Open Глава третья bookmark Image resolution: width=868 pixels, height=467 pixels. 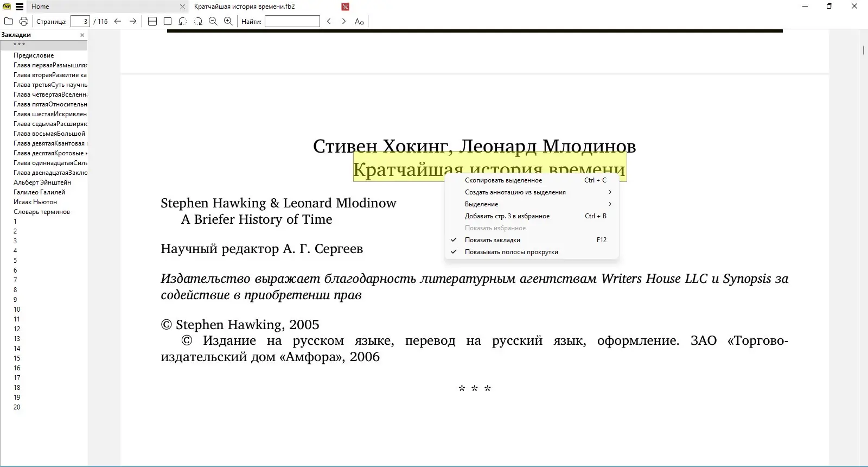tap(50, 85)
